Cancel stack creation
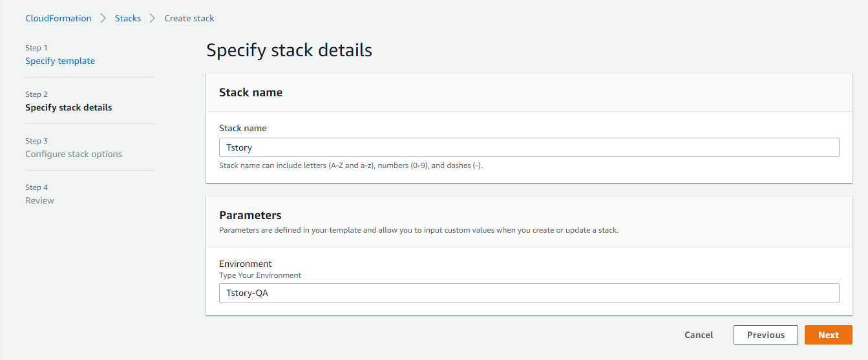868x360 pixels. pos(699,335)
